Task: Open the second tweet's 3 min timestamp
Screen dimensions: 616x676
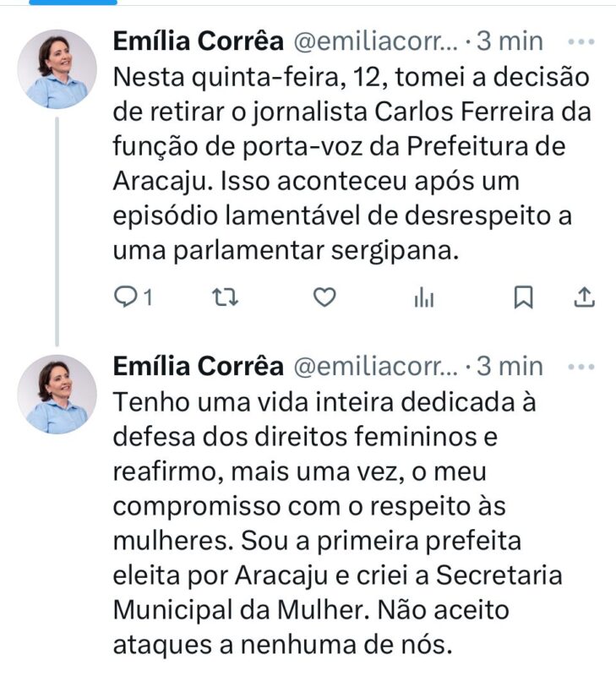Action: 510,367
